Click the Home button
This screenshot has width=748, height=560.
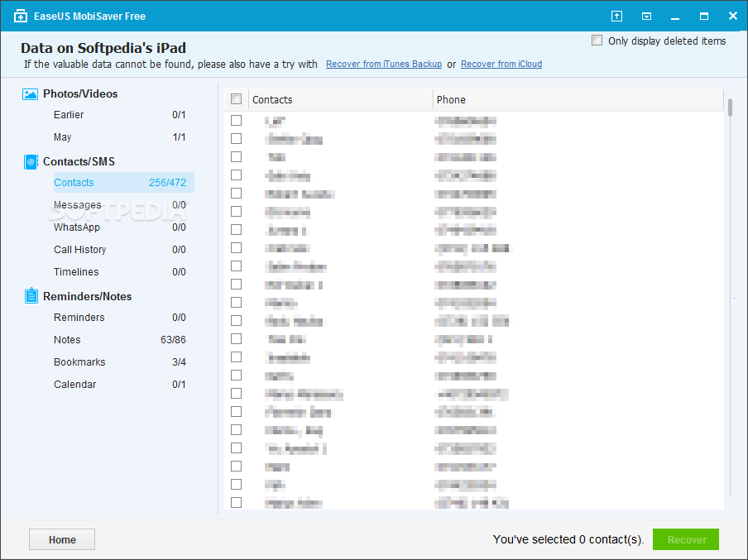pyautogui.click(x=62, y=539)
